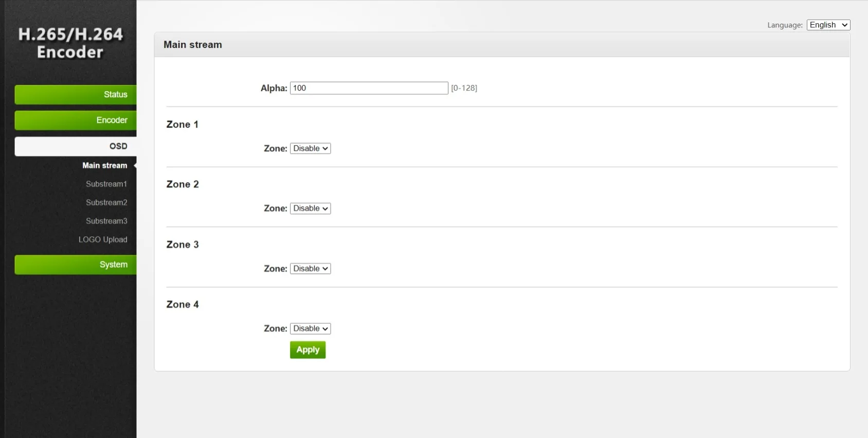Click the Zone 1 section heading
The image size is (868, 438).
click(x=182, y=125)
